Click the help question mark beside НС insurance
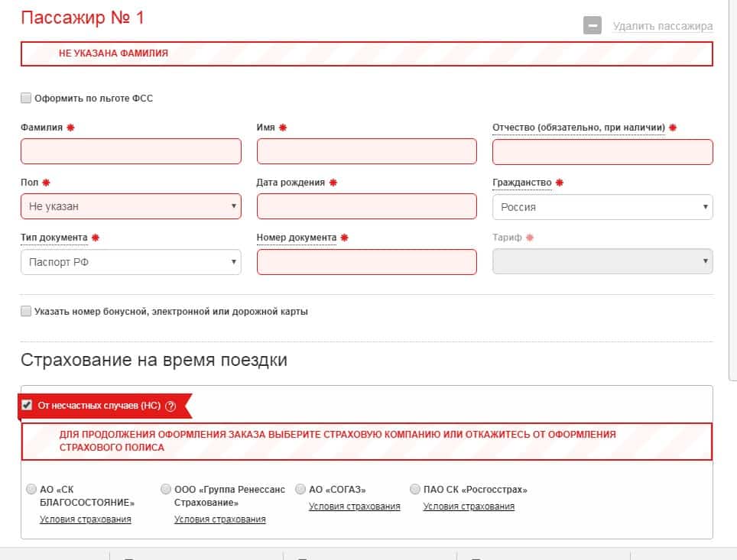The height and width of the screenshot is (560, 737). click(x=171, y=406)
